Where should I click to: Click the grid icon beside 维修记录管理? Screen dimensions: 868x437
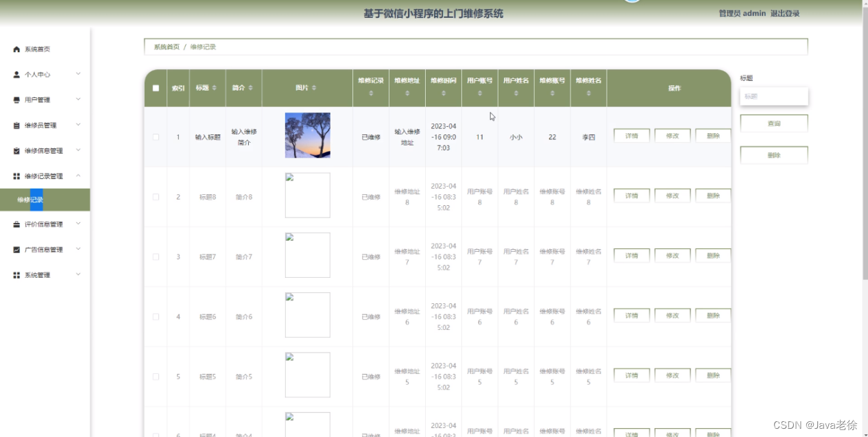[x=16, y=176]
